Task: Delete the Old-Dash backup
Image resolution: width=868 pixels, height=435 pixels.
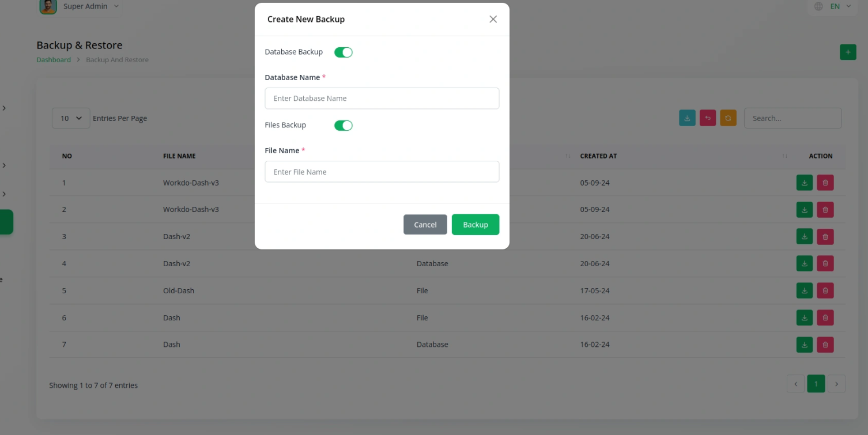Action: (x=825, y=291)
